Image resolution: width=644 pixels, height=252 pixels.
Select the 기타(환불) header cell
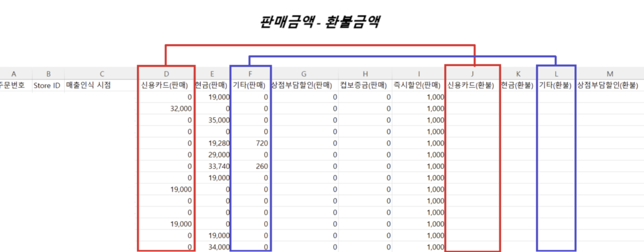(556, 86)
